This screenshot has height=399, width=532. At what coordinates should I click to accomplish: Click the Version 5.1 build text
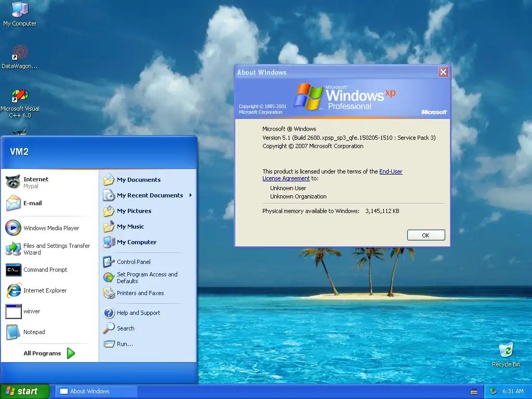click(349, 138)
